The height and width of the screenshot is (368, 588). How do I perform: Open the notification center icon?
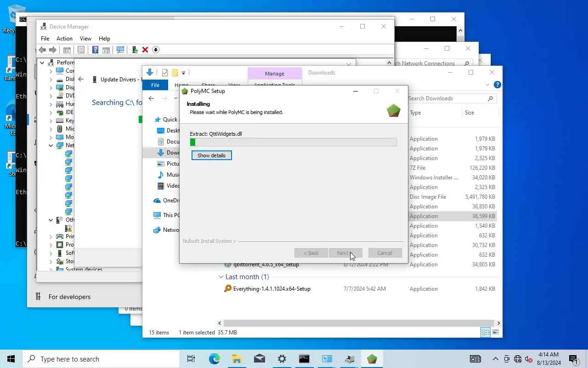tap(573, 359)
